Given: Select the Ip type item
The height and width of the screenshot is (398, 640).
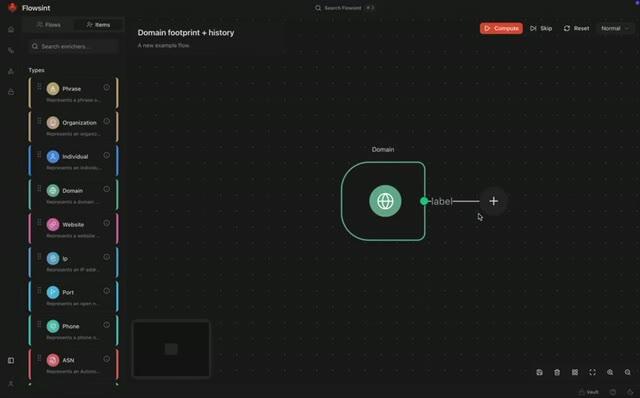Looking at the screenshot, I should (x=73, y=262).
